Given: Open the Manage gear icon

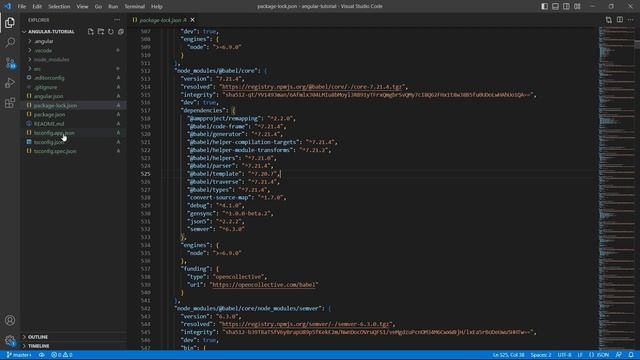Looking at the screenshot, I should pyautogui.click(x=10, y=340).
